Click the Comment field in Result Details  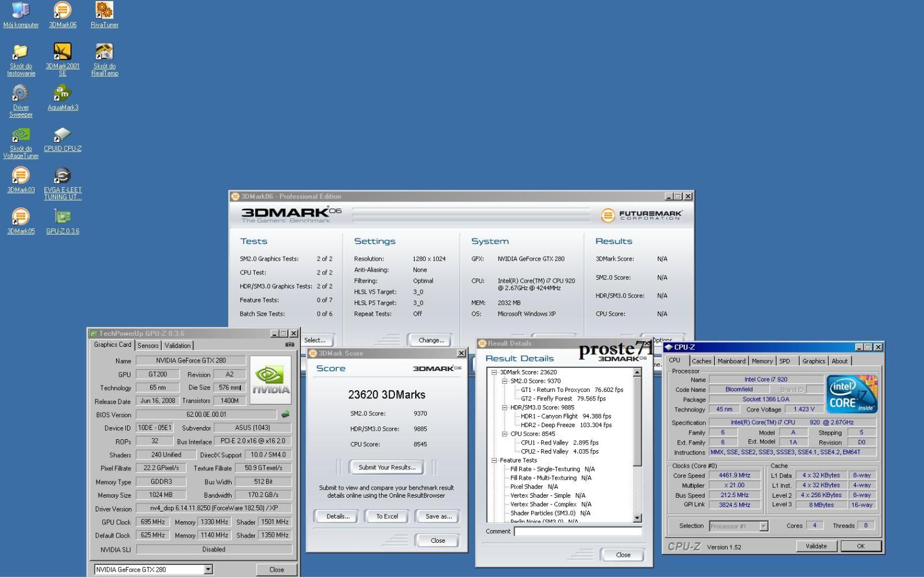577,531
